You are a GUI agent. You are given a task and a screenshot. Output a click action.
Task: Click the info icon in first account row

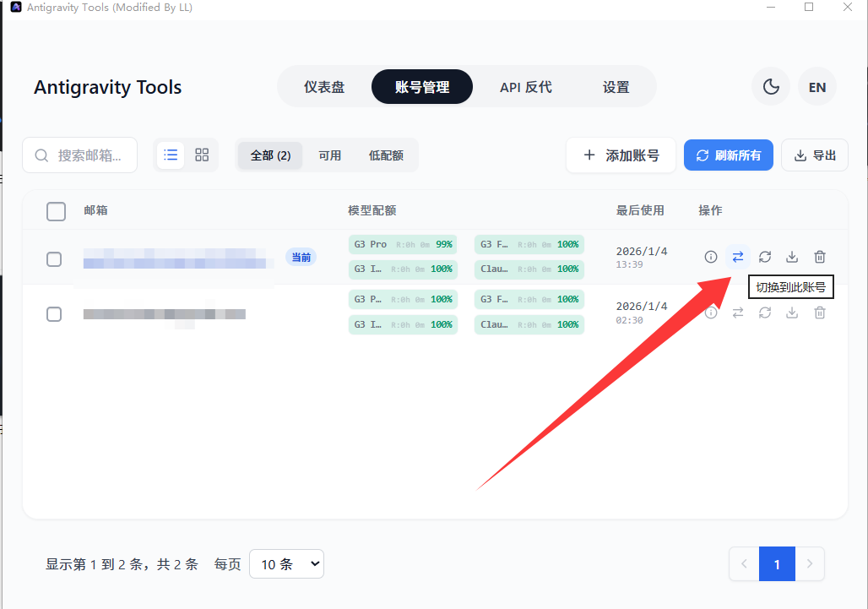(711, 257)
